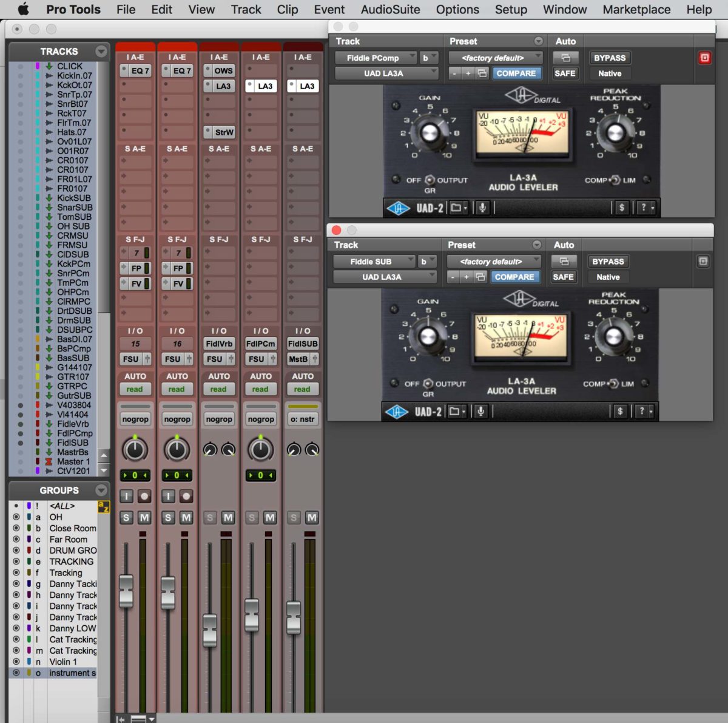The image size is (728, 723).
Task: Open the Fiddle PComp track selector dropdown
Action: [376, 58]
